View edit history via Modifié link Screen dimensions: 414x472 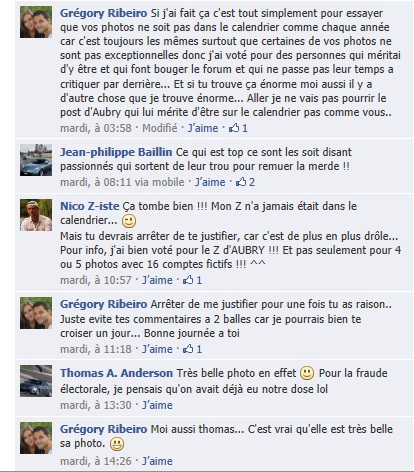click(x=160, y=128)
